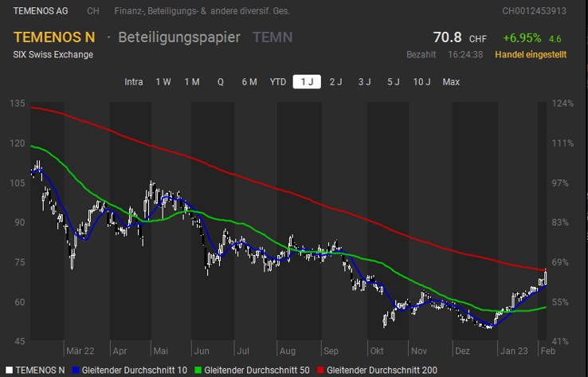This screenshot has width=588, height=377.
Task: Select the Intra time range tab
Action: click(x=134, y=82)
